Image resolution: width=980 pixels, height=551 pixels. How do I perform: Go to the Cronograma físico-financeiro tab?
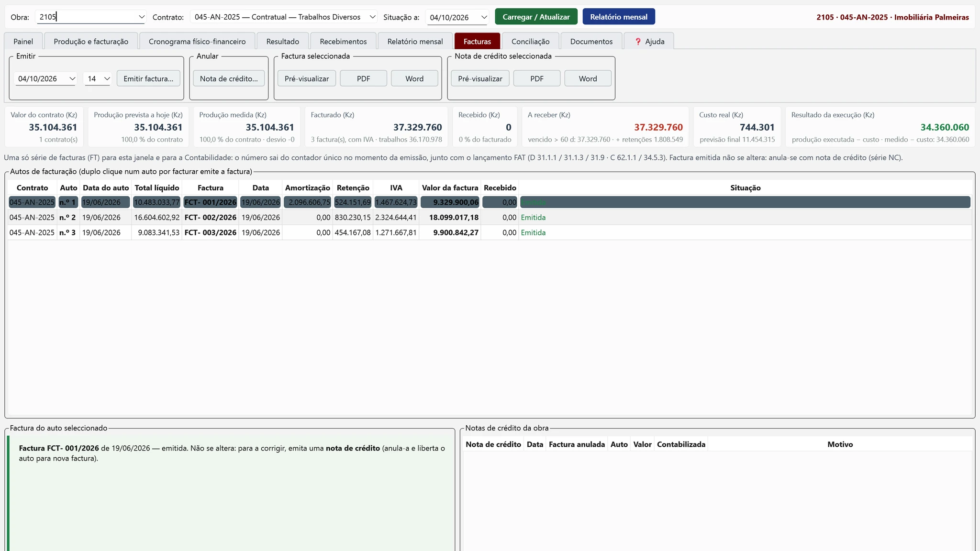197,41
